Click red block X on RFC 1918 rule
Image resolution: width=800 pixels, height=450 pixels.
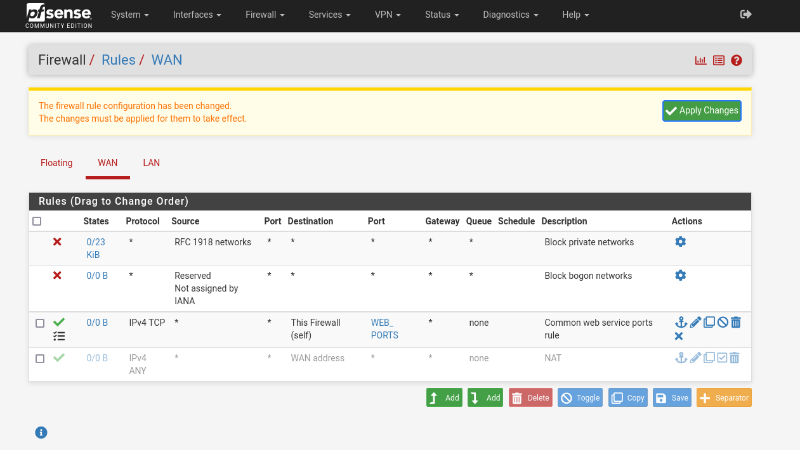(57, 241)
